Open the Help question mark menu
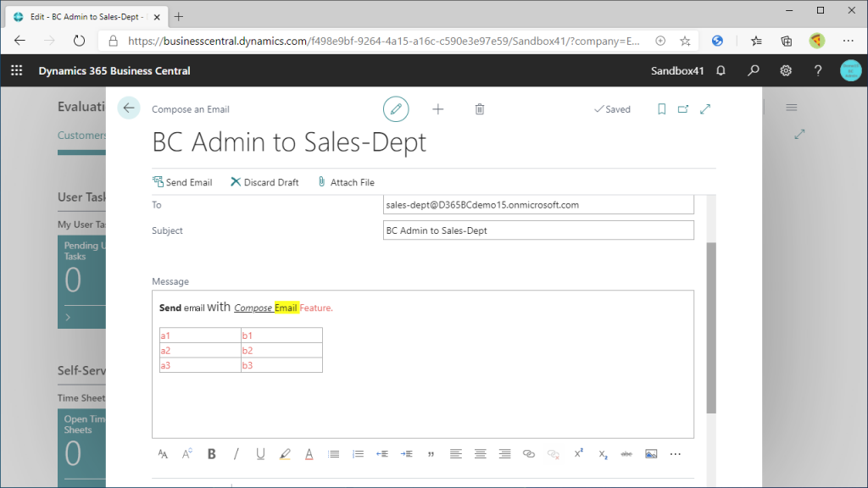Image resolution: width=868 pixels, height=488 pixels. coord(818,70)
